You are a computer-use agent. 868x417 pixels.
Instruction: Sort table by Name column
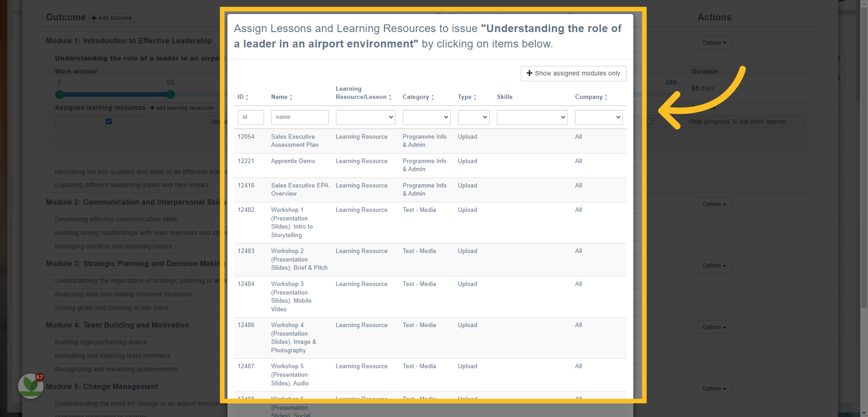point(282,97)
